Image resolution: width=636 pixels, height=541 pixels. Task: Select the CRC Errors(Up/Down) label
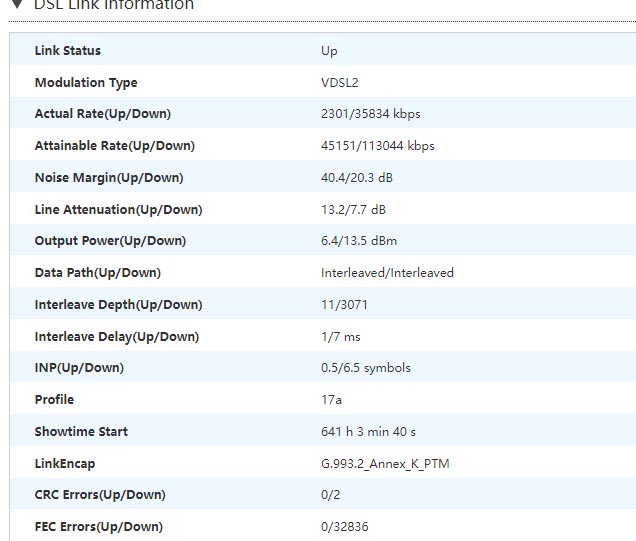point(100,495)
